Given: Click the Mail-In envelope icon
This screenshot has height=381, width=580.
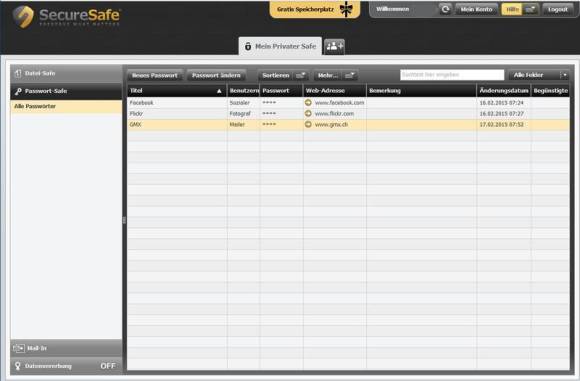Looking at the screenshot, I should click(18, 348).
